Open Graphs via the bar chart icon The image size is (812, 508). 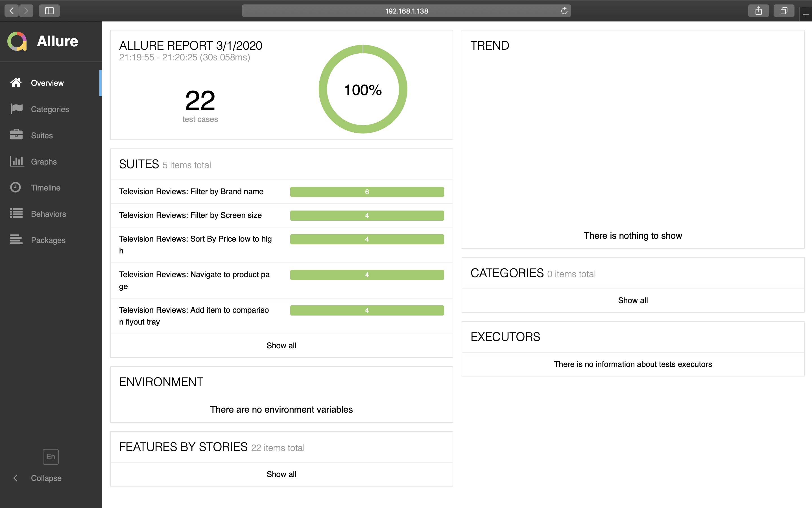click(16, 161)
